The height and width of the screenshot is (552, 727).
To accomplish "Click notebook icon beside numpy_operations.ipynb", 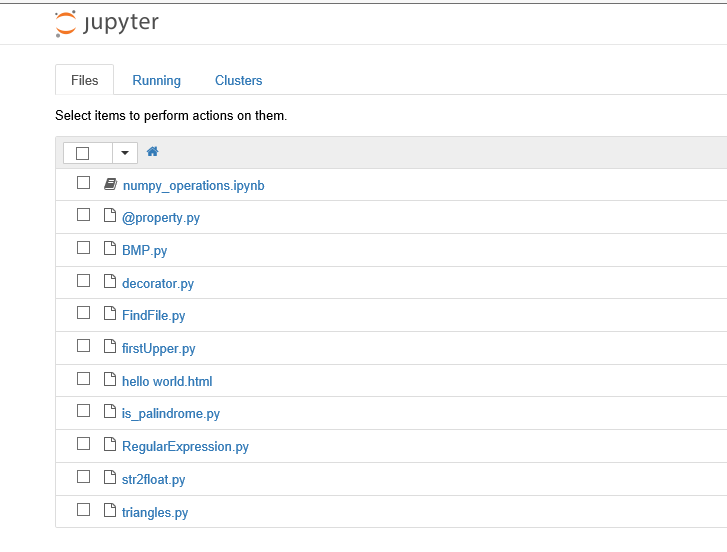I will pos(110,184).
